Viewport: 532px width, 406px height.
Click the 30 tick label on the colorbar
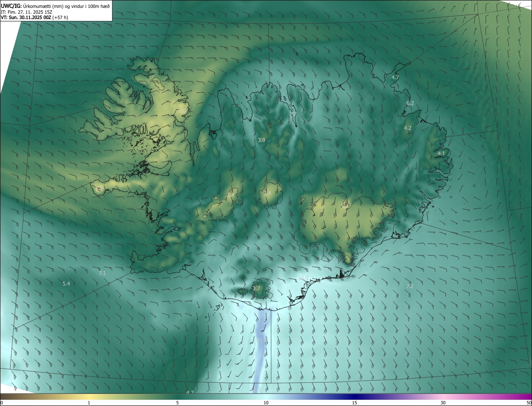(443, 403)
